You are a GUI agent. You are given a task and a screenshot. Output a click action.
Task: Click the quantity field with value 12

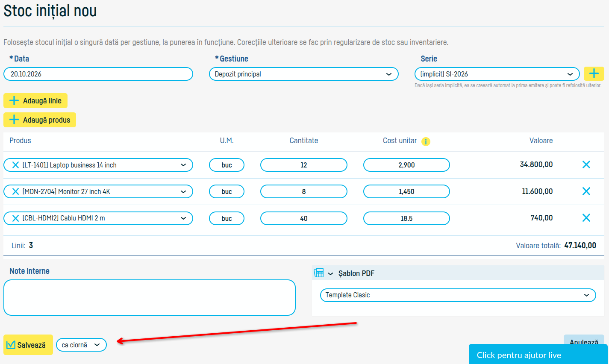(x=304, y=165)
